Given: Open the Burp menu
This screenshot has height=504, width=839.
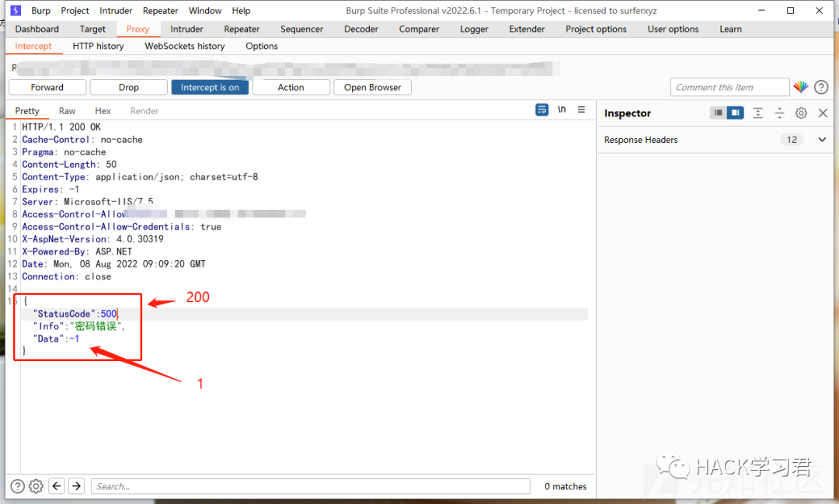Looking at the screenshot, I should [x=40, y=11].
